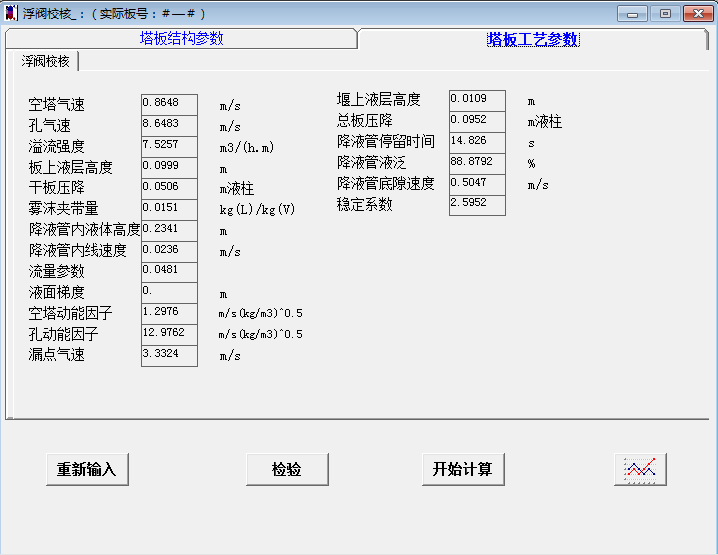718x555 pixels.
Task: Click the 降液管停留时间 field 14.826
Action: tap(477, 142)
